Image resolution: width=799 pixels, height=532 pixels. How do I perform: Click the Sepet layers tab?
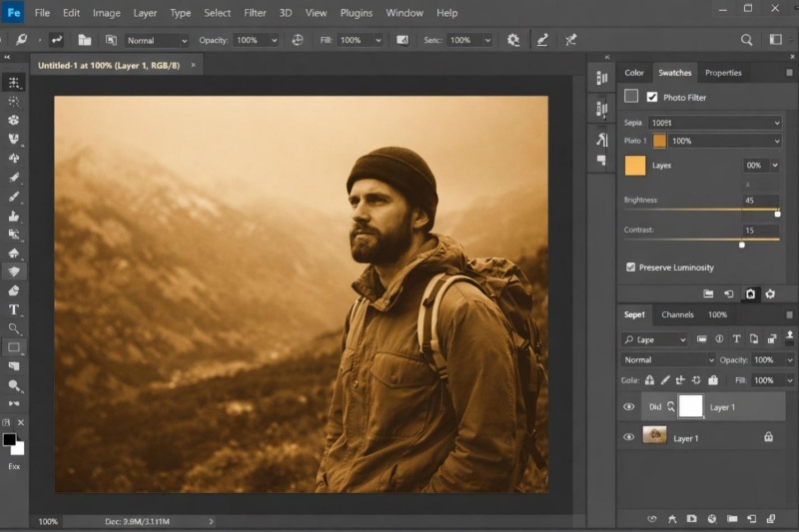click(634, 314)
